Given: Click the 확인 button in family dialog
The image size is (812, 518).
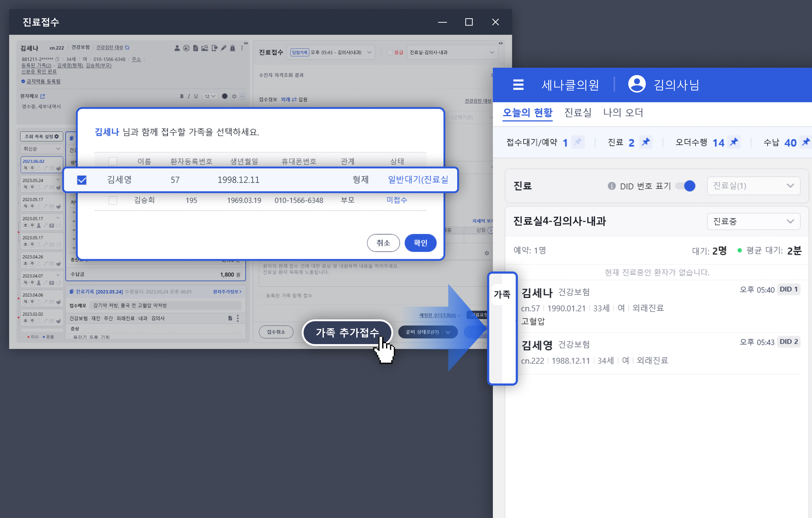Looking at the screenshot, I should [420, 243].
